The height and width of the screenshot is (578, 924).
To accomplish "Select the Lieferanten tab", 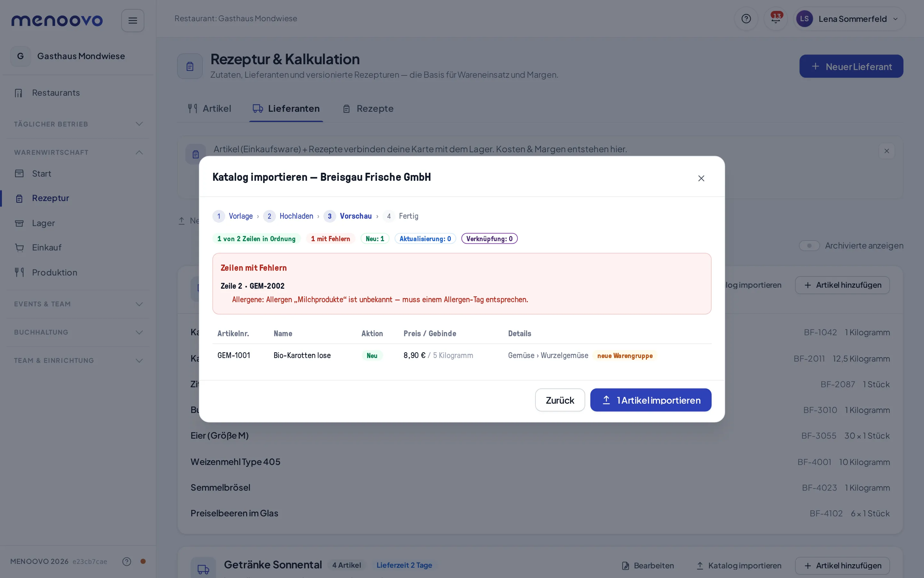I will [286, 109].
